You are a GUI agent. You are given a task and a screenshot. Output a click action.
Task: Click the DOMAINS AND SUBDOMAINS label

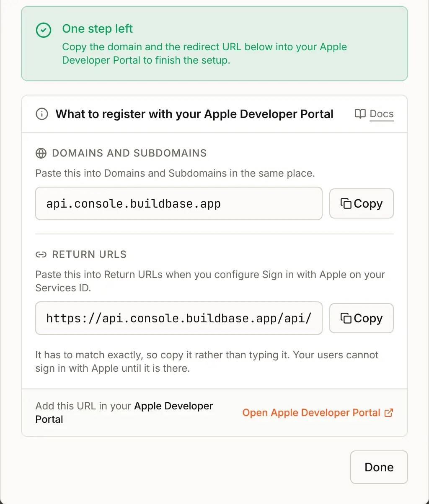click(x=129, y=153)
